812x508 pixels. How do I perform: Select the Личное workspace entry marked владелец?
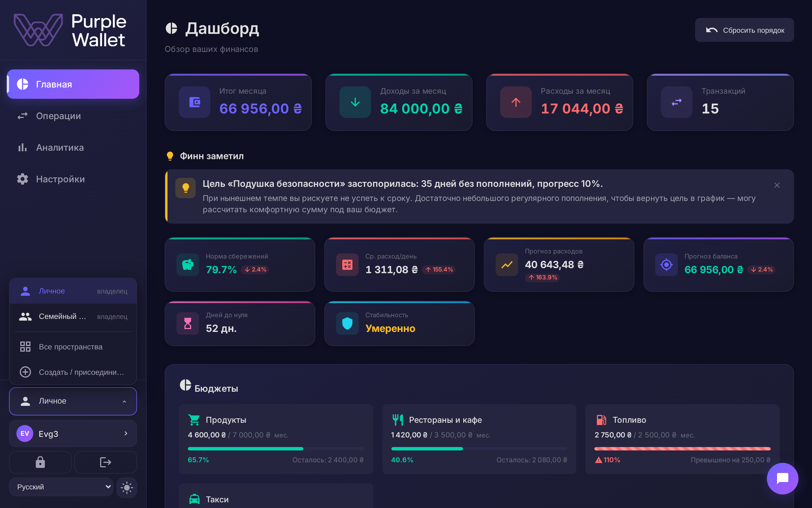(x=73, y=291)
